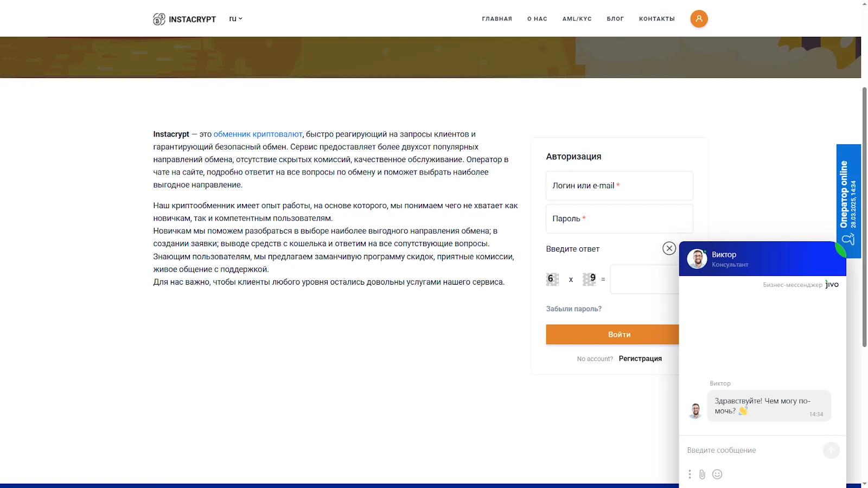Click Забыли пароль? link

pos(573,309)
